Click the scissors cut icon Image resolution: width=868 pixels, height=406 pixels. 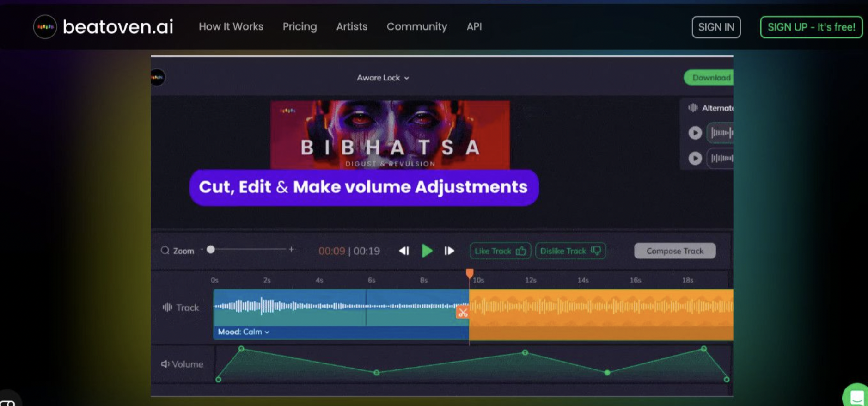click(463, 313)
